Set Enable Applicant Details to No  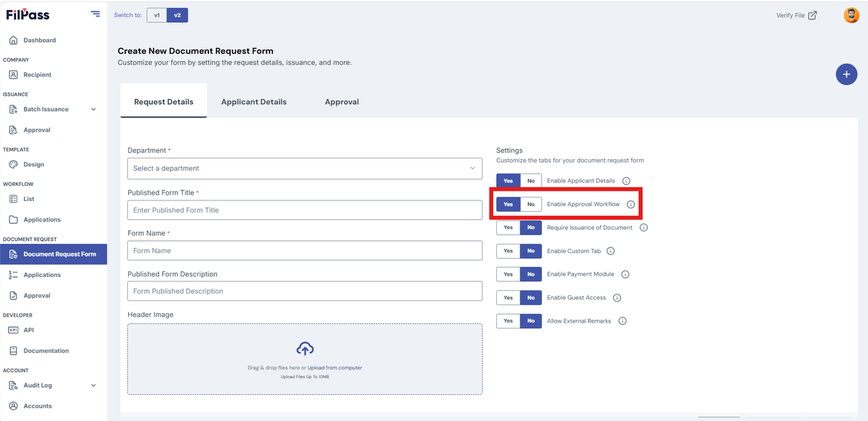531,181
